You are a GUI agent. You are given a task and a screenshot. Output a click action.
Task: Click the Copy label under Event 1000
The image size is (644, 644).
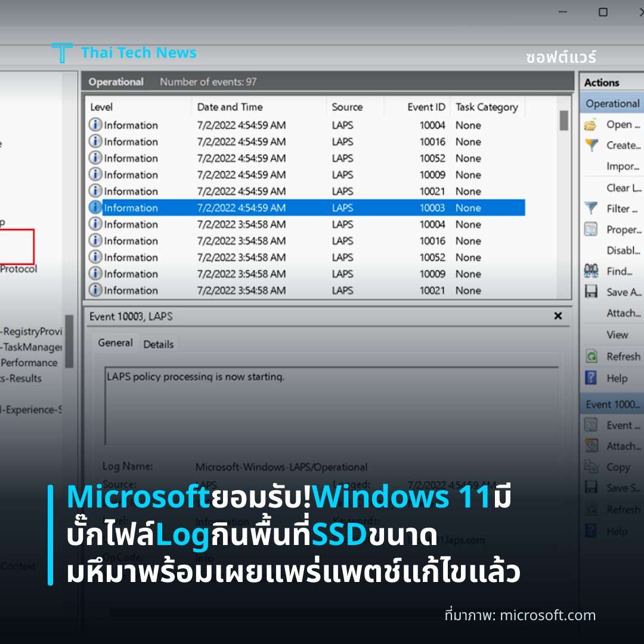click(x=618, y=467)
